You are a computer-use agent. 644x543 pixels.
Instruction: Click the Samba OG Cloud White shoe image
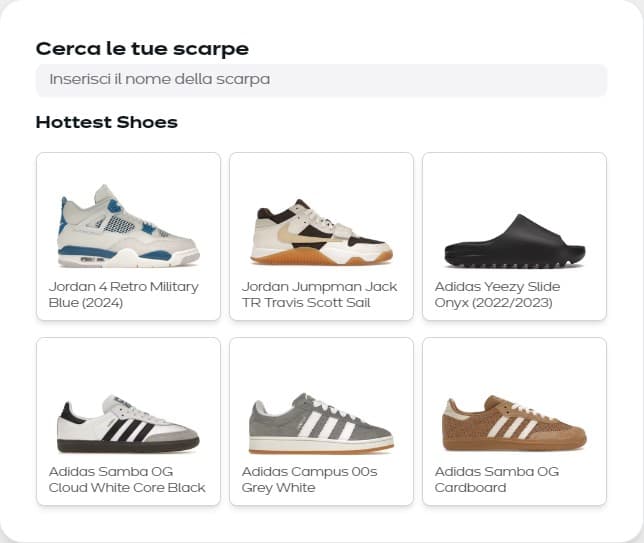128,424
